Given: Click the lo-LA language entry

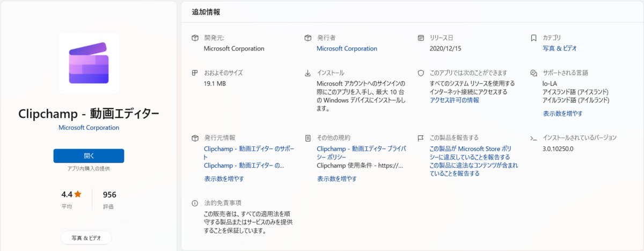Looking at the screenshot, I should [550, 83].
